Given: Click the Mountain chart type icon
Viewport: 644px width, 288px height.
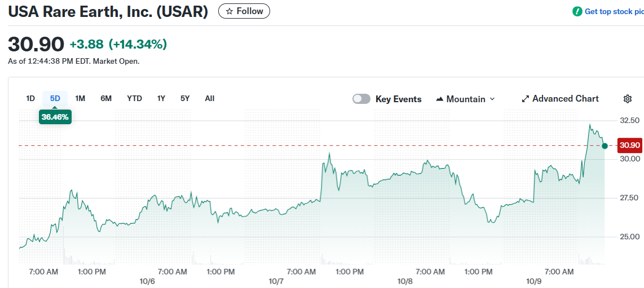Looking at the screenshot, I should (440, 99).
